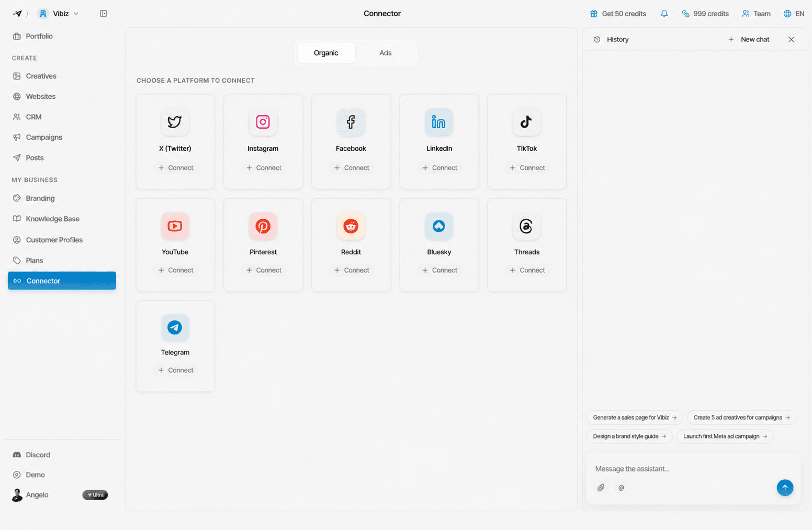The height and width of the screenshot is (530, 812).
Task: Connect the Bluesky account
Action: point(439,270)
